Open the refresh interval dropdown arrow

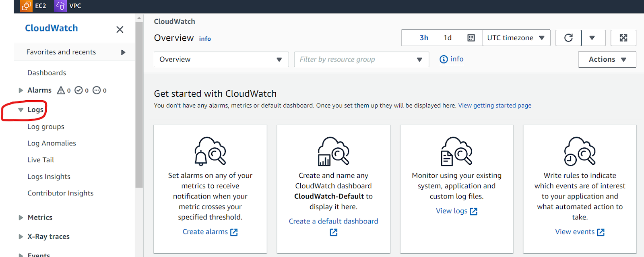click(x=592, y=38)
